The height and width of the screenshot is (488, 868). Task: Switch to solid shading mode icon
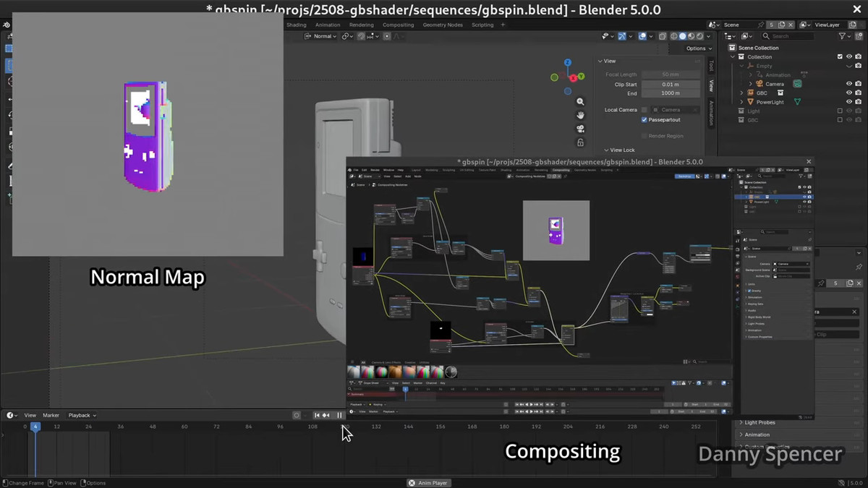683,36
